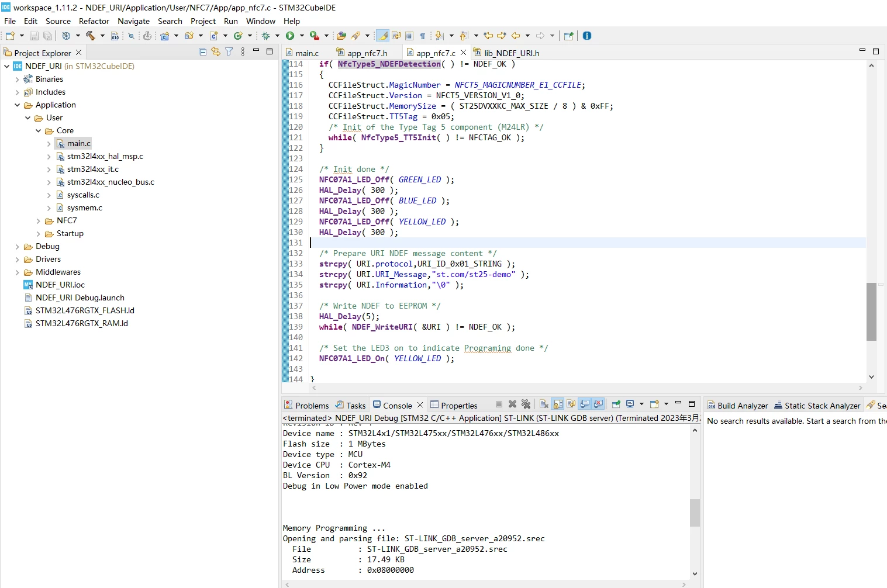The height and width of the screenshot is (588, 887).
Task: Click the green Run button icon
Action: pyautogui.click(x=290, y=36)
